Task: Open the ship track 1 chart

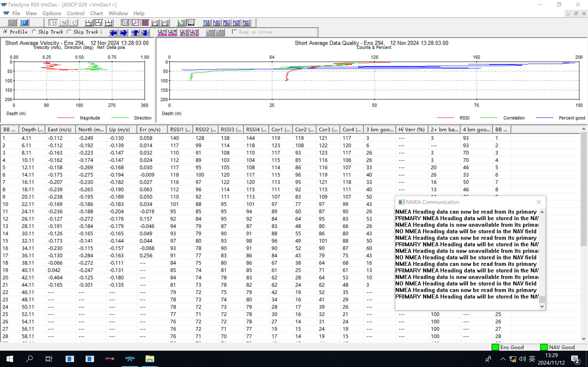Action: point(155,23)
